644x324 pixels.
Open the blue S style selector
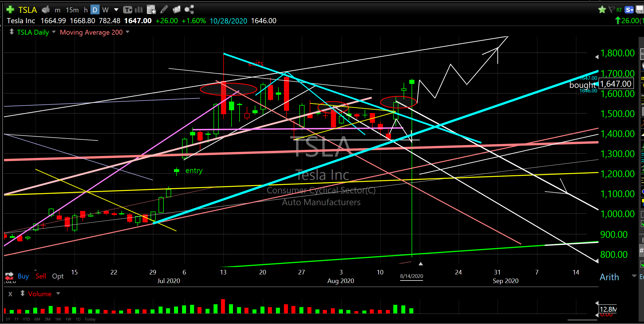coord(629,10)
